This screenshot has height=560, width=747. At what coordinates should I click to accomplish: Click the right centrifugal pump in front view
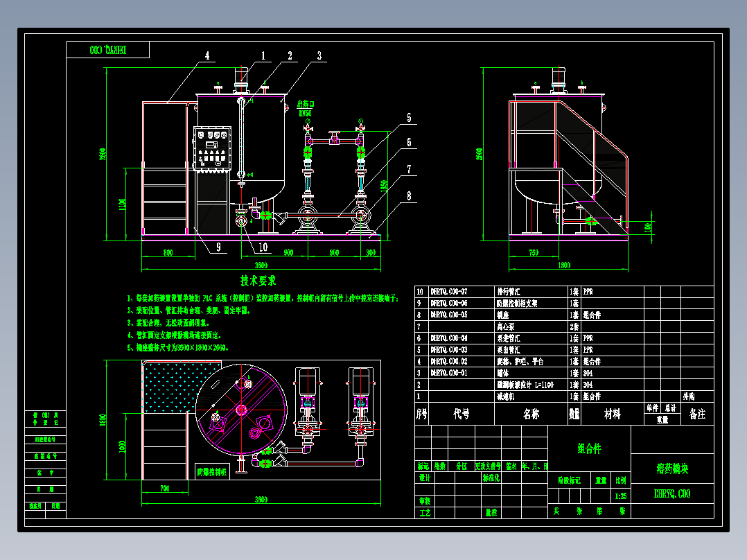click(x=360, y=217)
